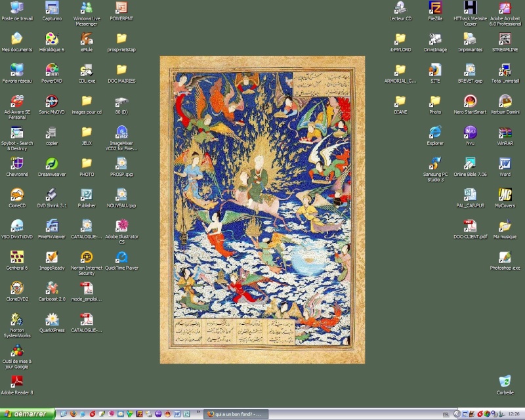Open the Explorer browser shortcut
This screenshot has height=420, width=525.
click(x=435, y=135)
